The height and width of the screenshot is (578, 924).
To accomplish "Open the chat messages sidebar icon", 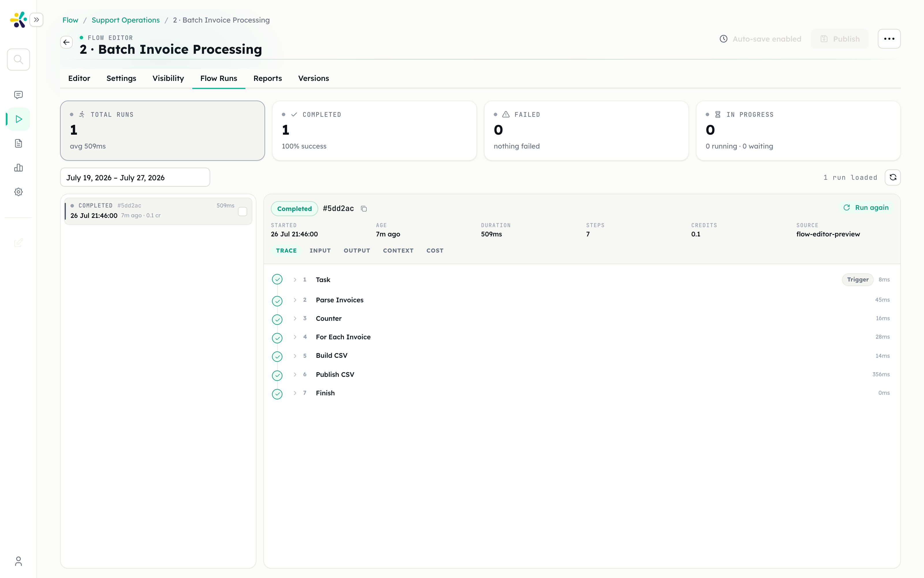I will coord(18,95).
